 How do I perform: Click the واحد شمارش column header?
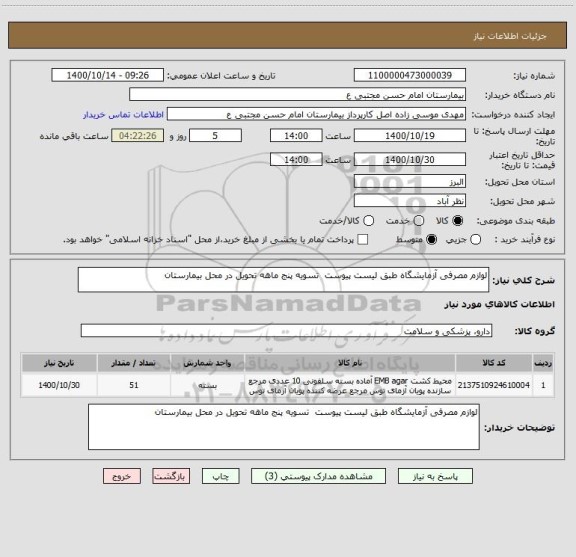pyautogui.click(x=208, y=363)
